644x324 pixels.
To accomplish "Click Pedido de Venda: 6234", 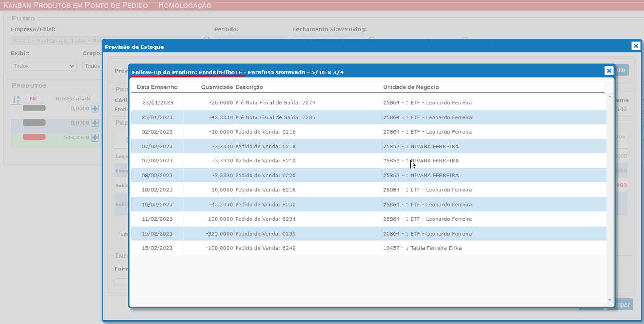I will click(265, 219).
